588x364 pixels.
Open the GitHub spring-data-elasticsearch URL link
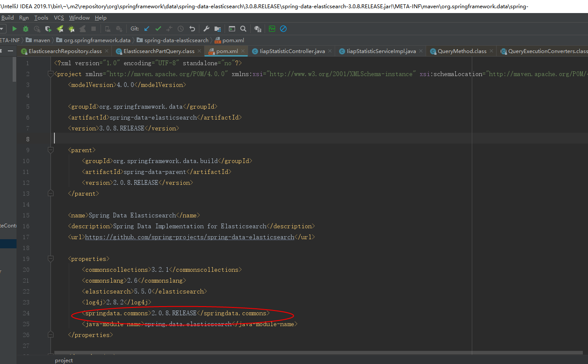[x=189, y=237]
